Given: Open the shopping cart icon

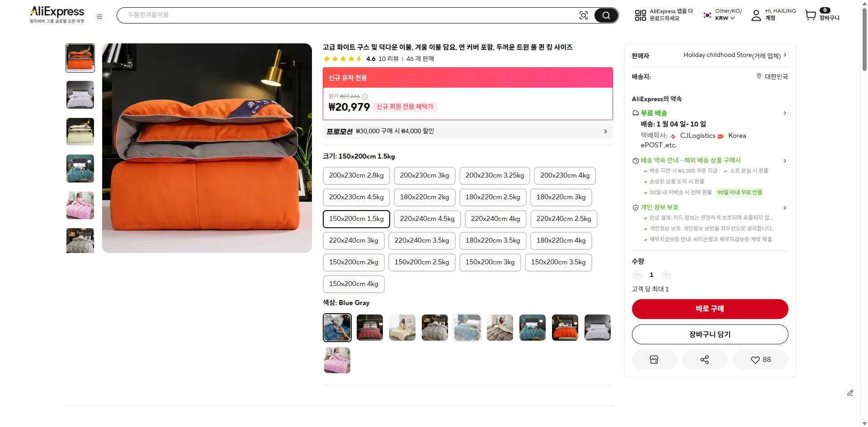Looking at the screenshot, I should (811, 15).
